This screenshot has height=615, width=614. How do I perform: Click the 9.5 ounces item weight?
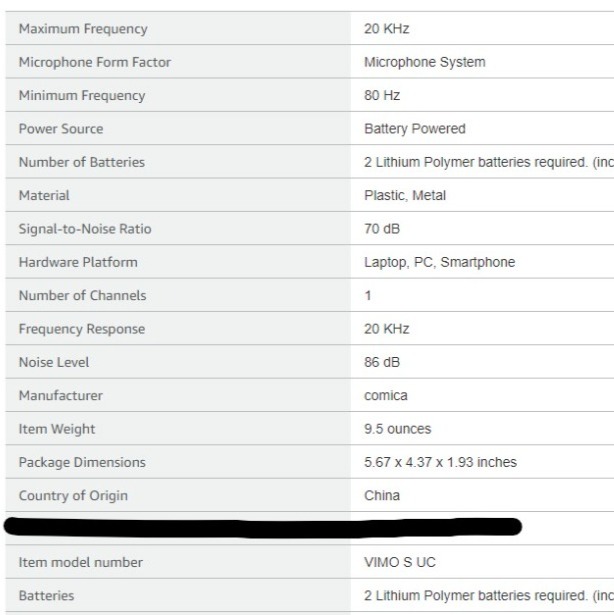tap(397, 429)
